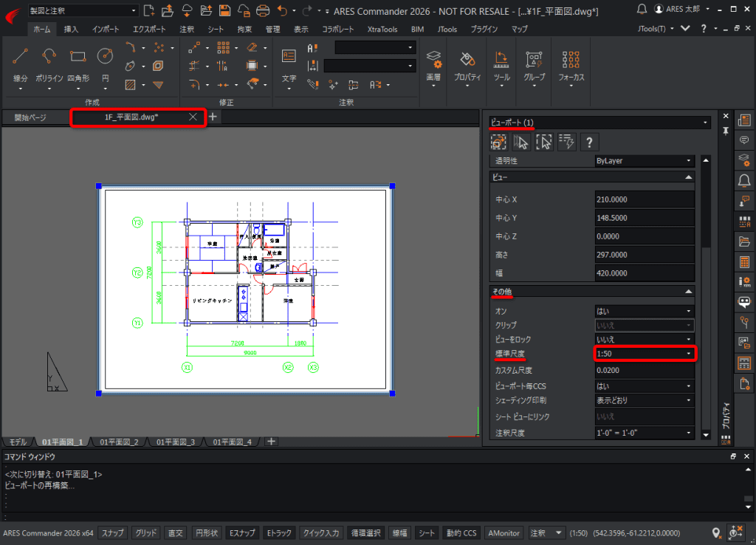Switch to the 01平面図_2 sheet tab
Screen dimensions: 756x545
point(119,442)
